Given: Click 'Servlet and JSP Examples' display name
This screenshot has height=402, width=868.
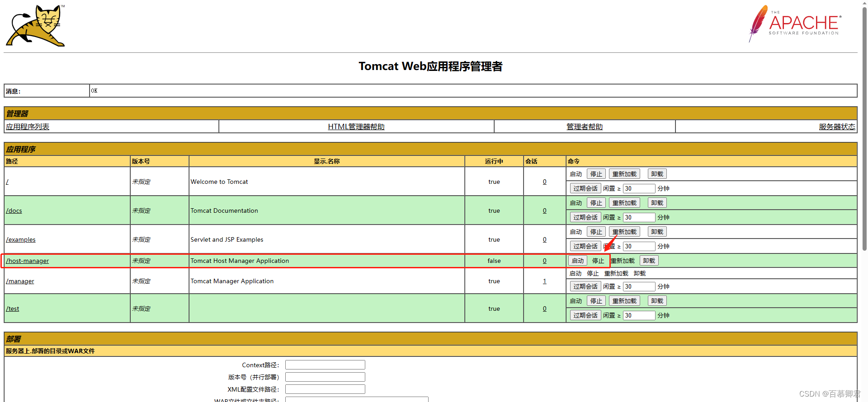Looking at the screenshot, I should coord(226,239).
